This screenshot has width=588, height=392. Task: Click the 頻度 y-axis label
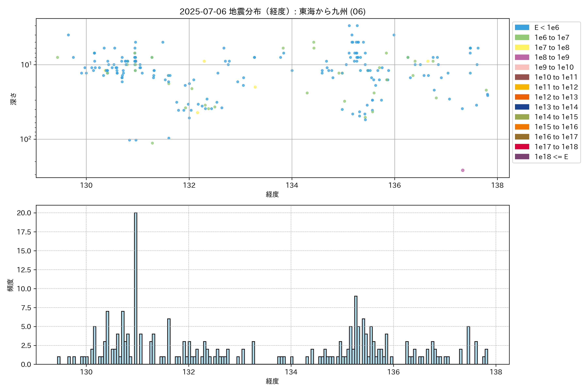10,285
